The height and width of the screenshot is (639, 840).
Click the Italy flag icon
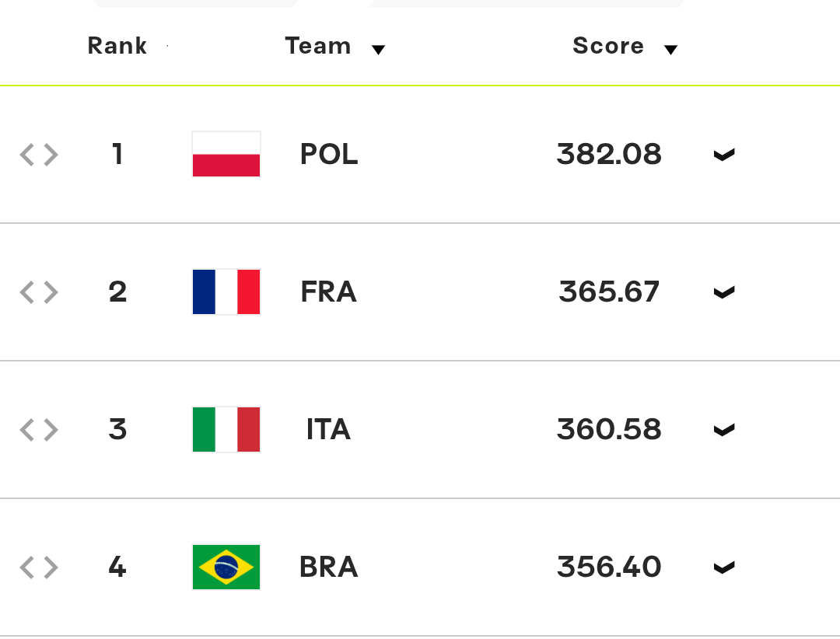pos(226,430)
